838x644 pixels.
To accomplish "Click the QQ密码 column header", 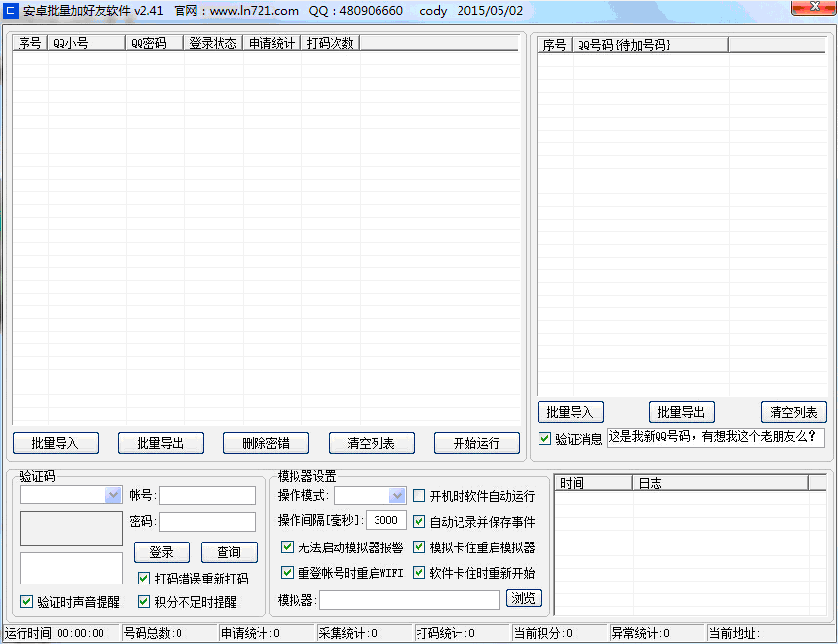I will tap(155, 43).
